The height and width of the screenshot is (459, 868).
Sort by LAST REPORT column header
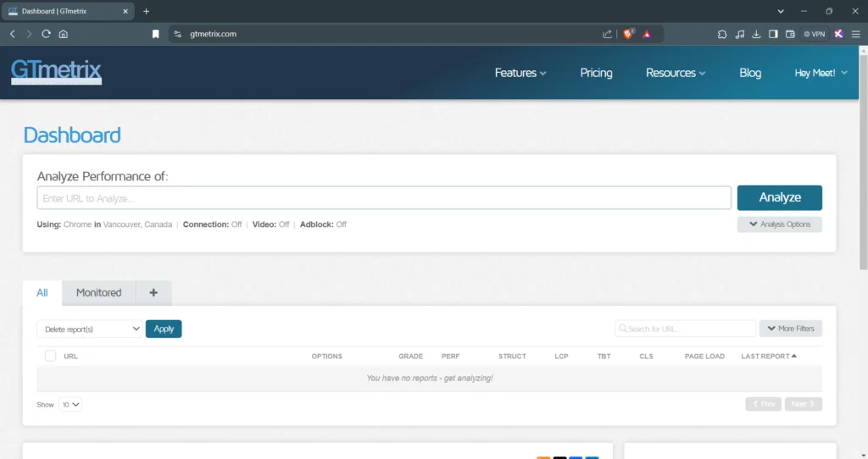[x=769, y=357]
